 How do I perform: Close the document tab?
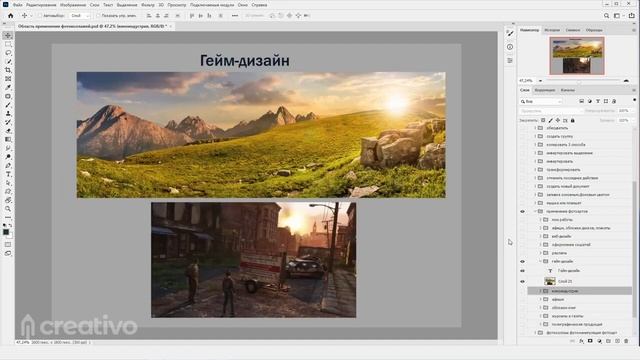point(171,26)
